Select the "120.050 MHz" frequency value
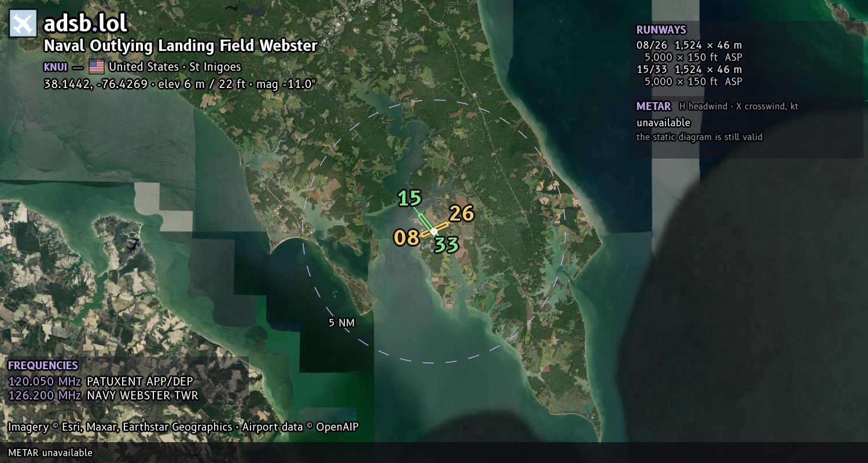Screen dimensions: 868x463 (45, 381)
